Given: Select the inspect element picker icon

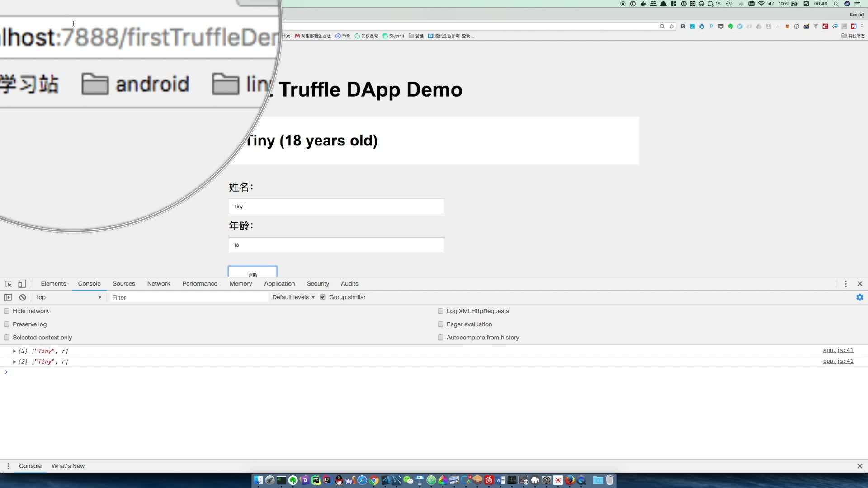Looking at the screenshot, I should coord(8,284).
